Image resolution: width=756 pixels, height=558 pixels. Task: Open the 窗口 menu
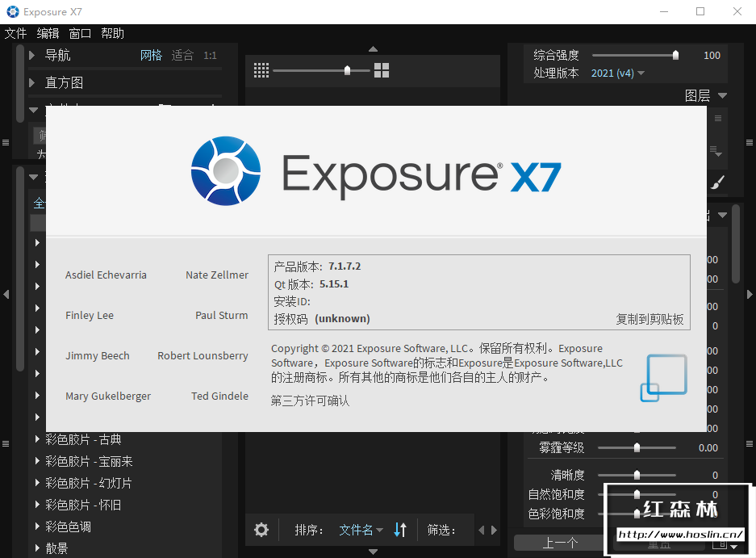click(80, 33)
